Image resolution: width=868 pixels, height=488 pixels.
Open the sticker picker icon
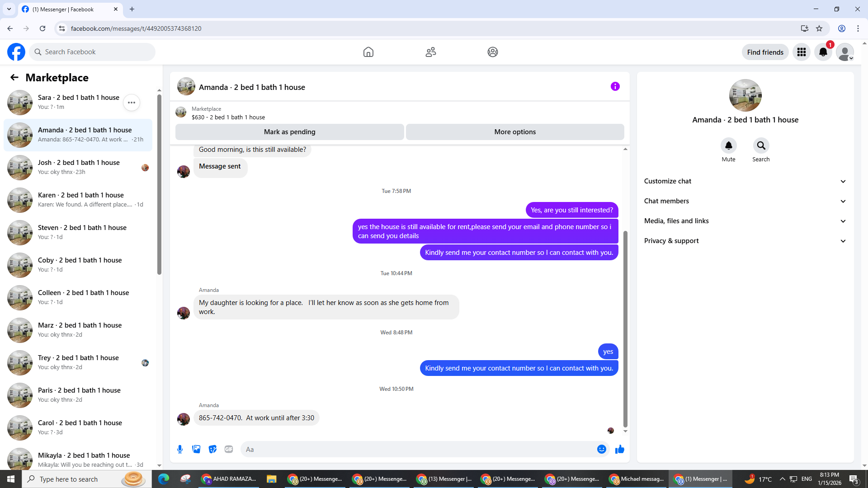coord(212,449)
